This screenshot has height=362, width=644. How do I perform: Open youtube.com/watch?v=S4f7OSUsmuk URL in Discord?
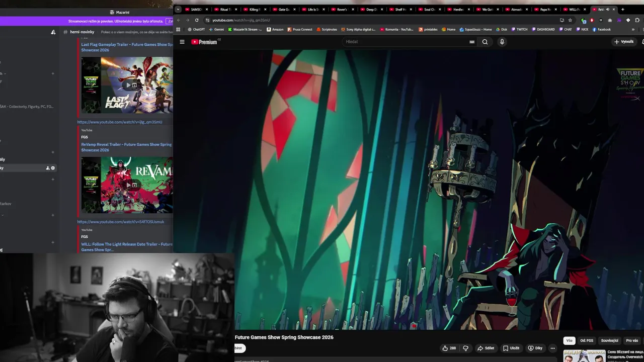point(121,222)
